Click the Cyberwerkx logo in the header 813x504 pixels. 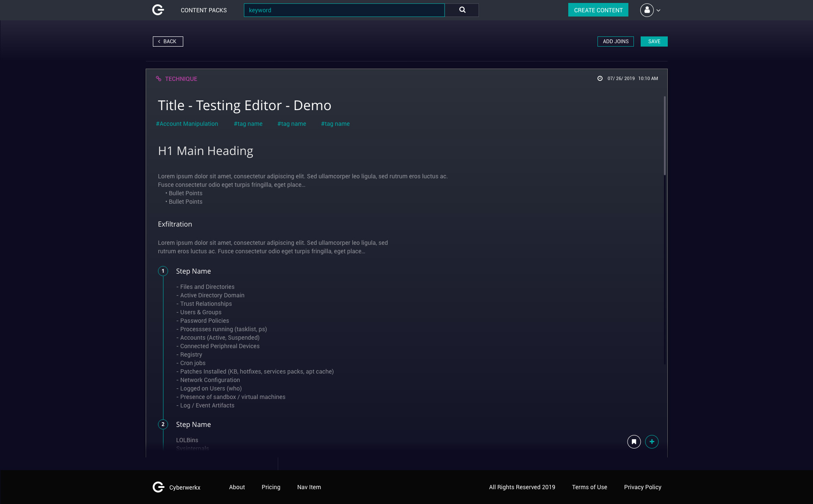[158, 10]
